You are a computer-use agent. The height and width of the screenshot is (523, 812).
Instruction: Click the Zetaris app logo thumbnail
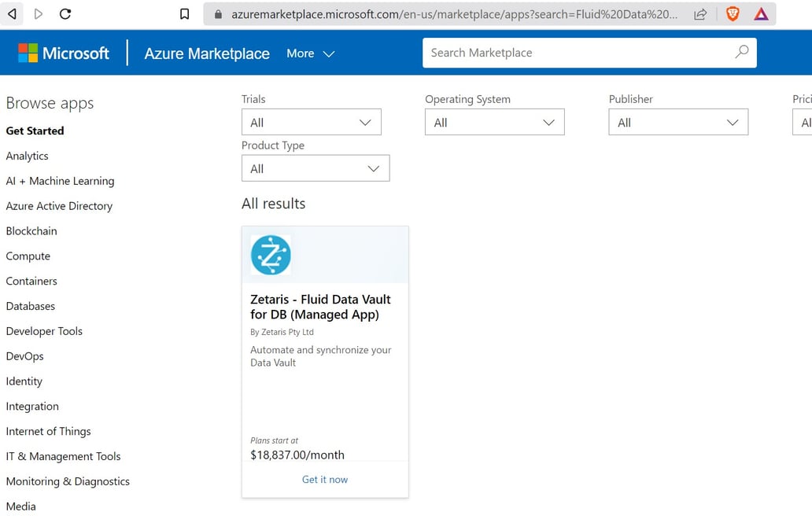click(x=271, y=255)
